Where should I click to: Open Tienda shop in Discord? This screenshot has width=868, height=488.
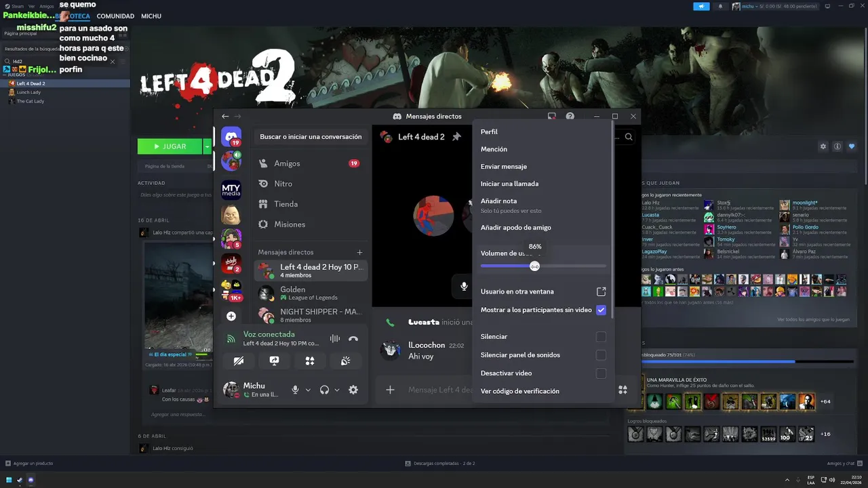click(309, 204)
